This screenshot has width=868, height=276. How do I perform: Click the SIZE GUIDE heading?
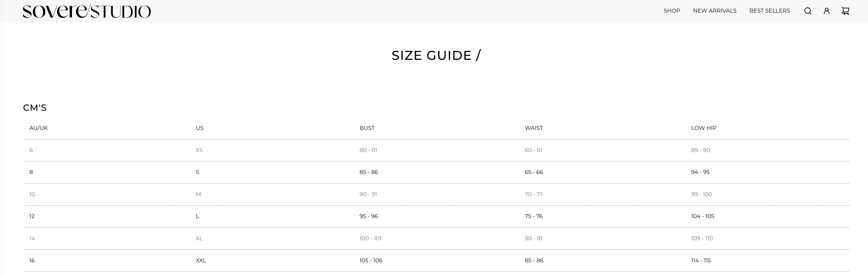coord(436,56)
